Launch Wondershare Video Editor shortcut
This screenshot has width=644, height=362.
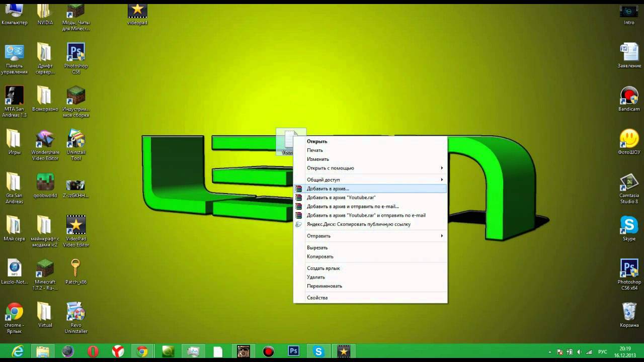[45, 146]
